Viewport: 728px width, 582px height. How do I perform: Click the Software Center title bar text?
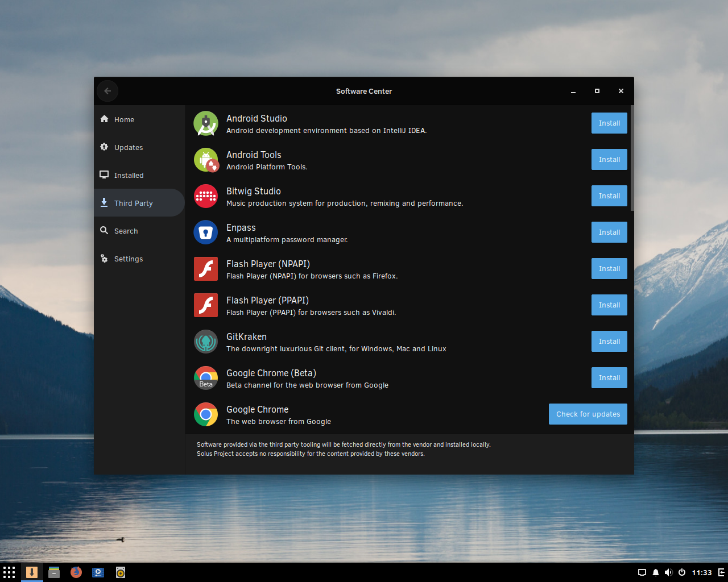tap(364, 91)
